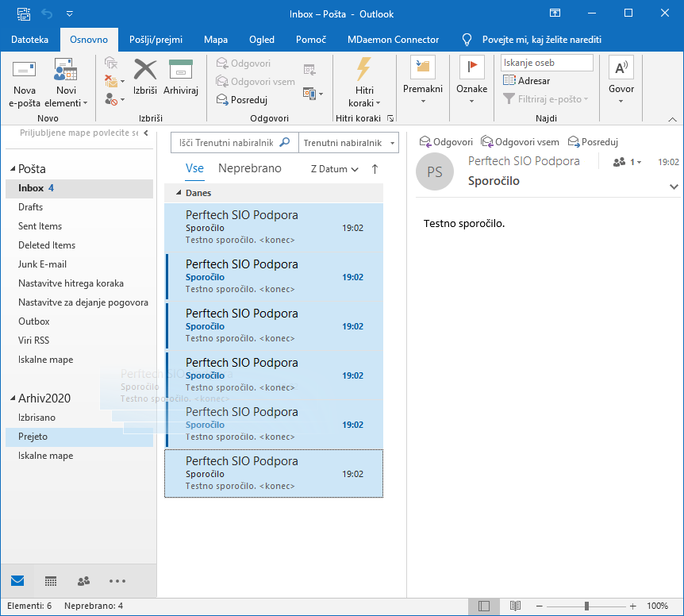Show only Neprebrano messages

coord(249,168)
